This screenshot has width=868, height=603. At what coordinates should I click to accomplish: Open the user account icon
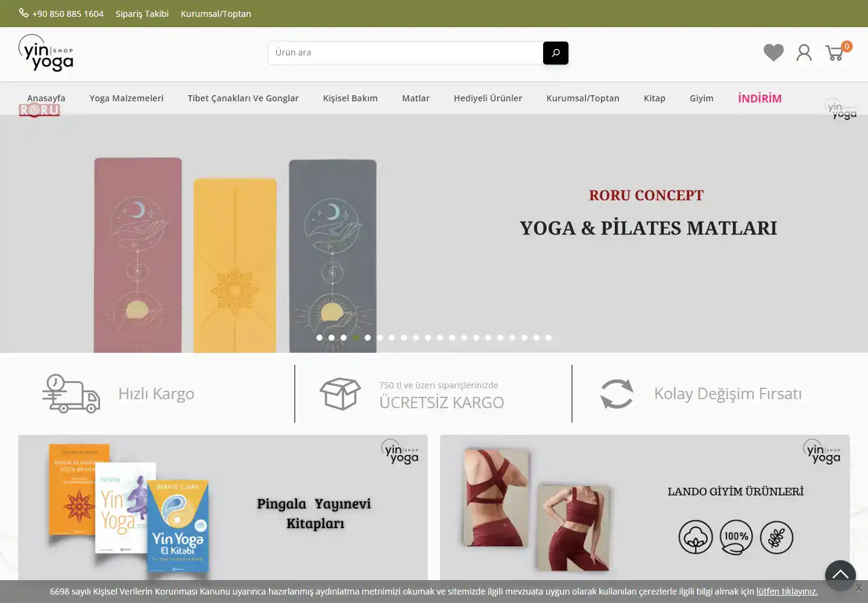804,52
